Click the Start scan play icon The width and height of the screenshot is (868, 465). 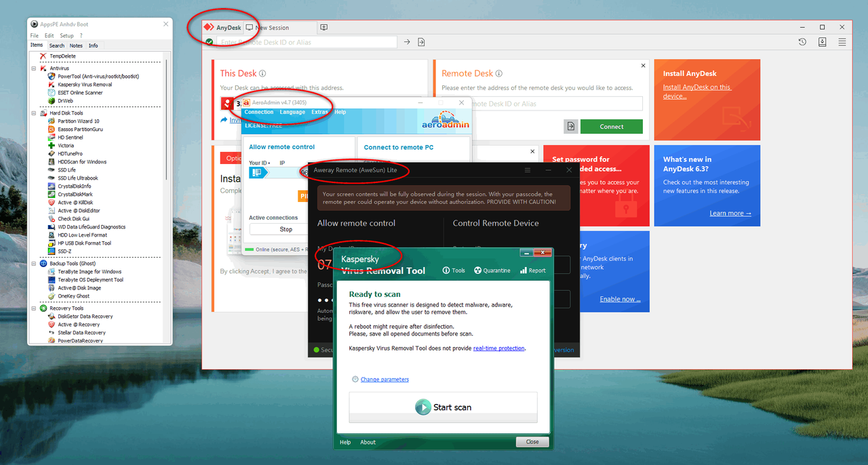click(x=423, y=407)
